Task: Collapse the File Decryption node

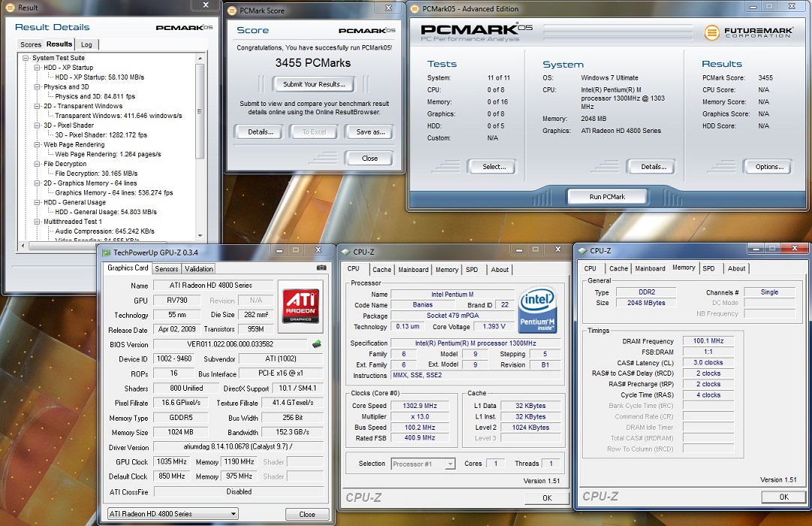Action: pyautogui.click(x=37, y=164)
